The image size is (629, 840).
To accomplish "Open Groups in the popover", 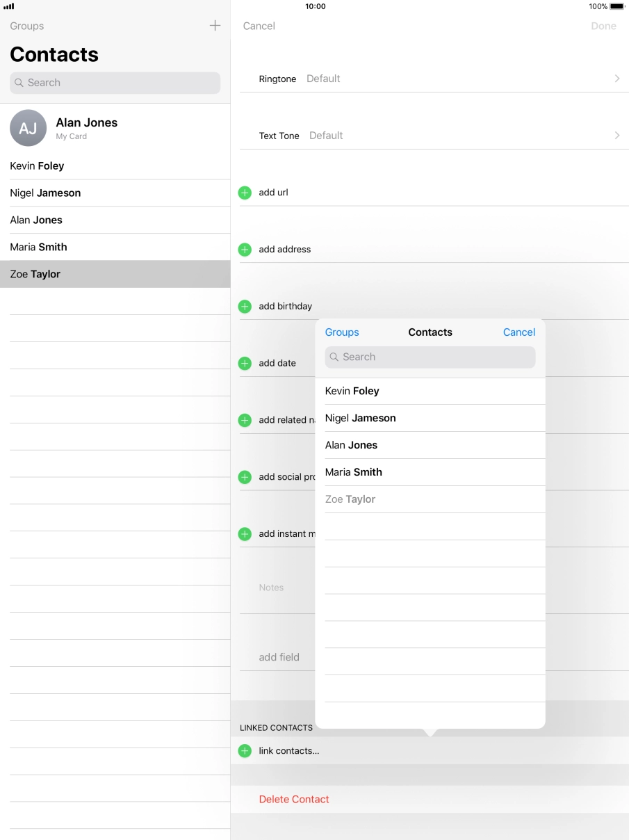I will 342,332.
